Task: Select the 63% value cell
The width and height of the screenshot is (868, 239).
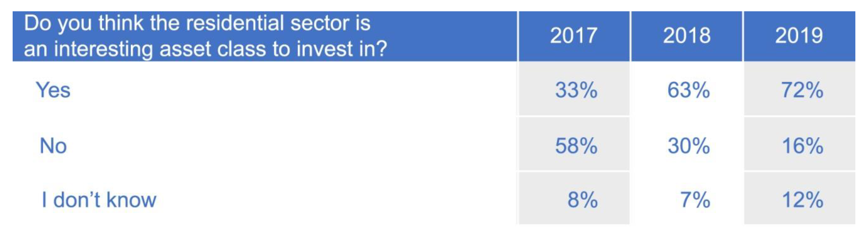Action: tap(688, 91)
